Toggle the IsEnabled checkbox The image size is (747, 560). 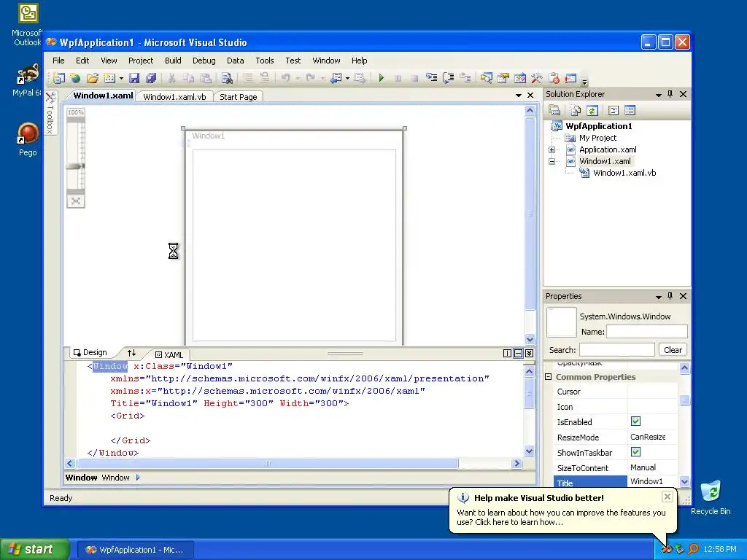pos(635,421)
